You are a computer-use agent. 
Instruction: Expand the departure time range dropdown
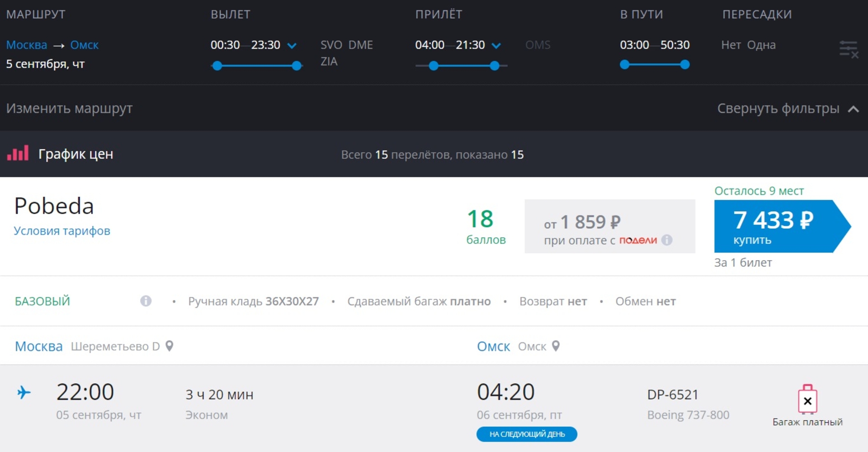(292, 46)
